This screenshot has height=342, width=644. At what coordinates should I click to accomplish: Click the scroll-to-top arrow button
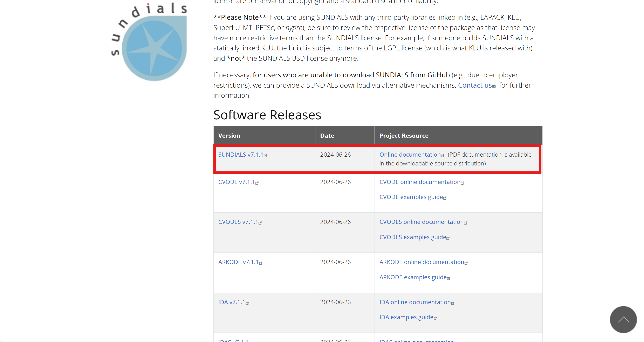click(x=623, y=320)
